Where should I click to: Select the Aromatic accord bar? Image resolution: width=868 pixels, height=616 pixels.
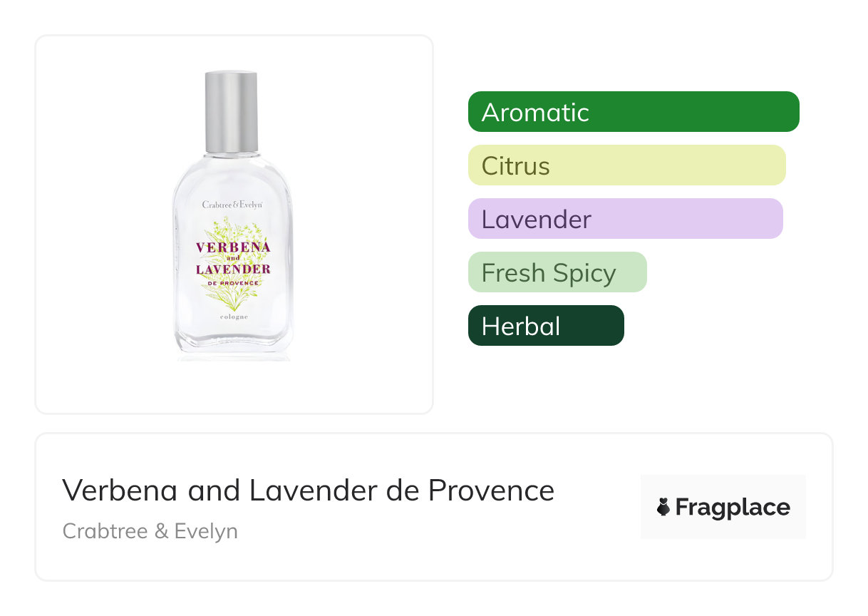click(x=634, y=112)
